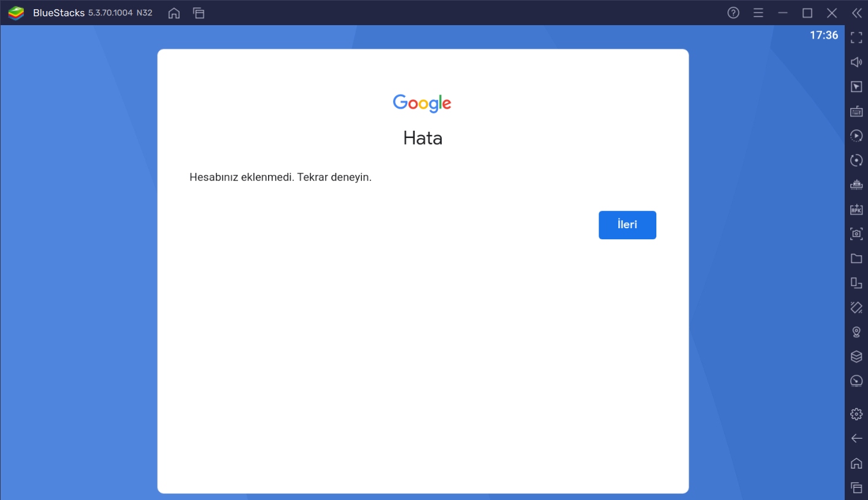Viewport: 868px width, 500px height.
Task: Open the Install APK icon
Action: (x=856, y=209)
